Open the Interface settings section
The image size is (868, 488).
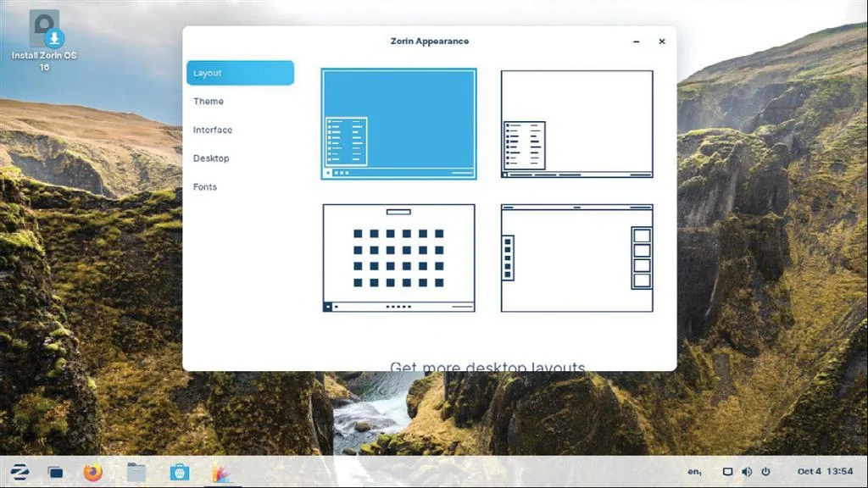[213, 130]
